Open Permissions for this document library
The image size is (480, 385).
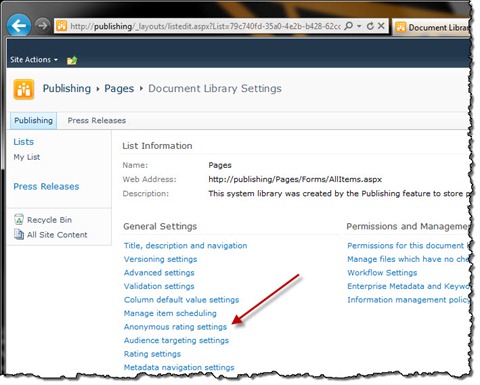point(408,246)
